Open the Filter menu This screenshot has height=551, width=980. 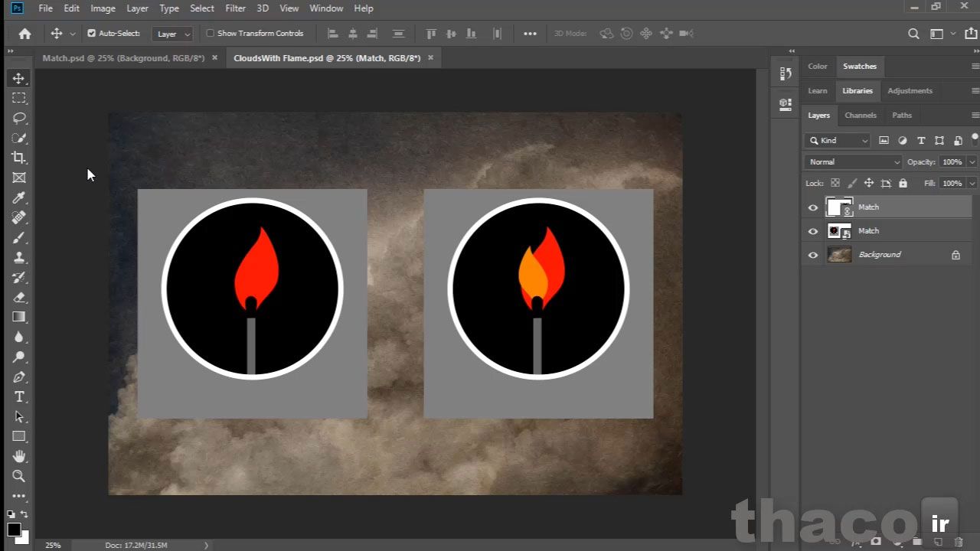[235, 8]
